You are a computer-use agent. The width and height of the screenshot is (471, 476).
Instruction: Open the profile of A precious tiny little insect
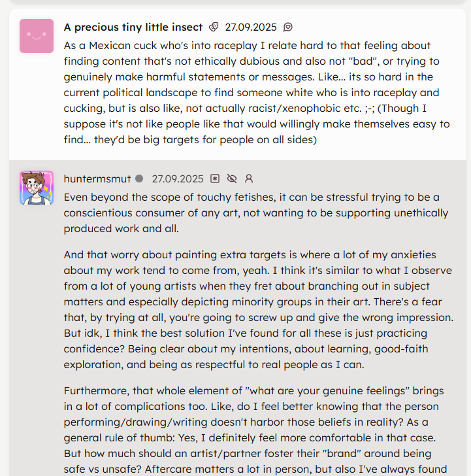click(x=133, y=27)
